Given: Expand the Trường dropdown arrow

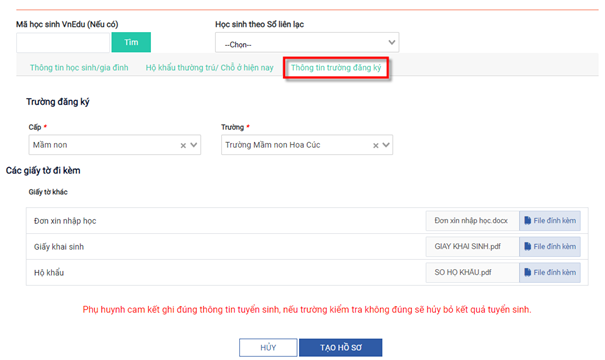Looking at the screenshot, I should (x=386, y=145).
